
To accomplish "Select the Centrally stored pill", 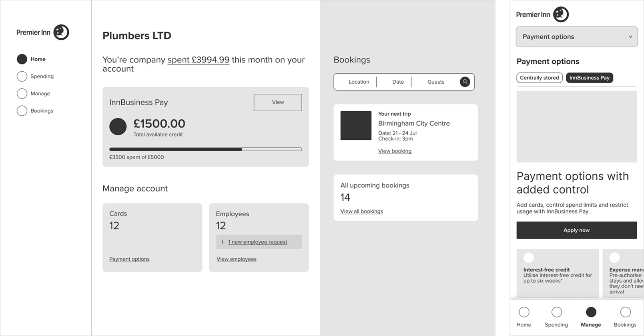I will [539, 78].
